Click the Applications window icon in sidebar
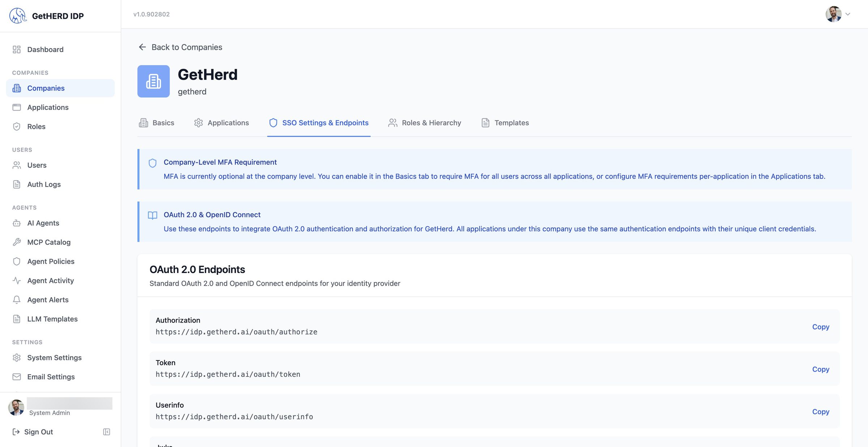The width and height of the screenshot is (868, 447). click(x=17, y=107)
